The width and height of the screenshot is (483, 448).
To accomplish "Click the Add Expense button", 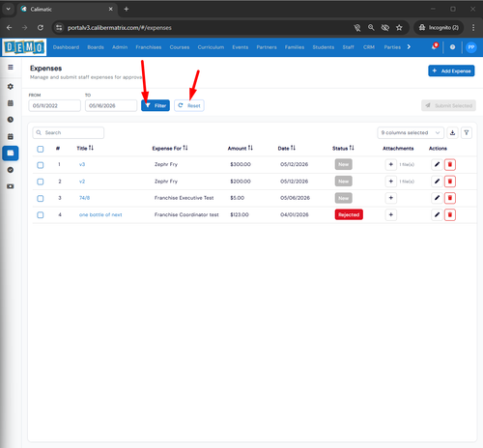I will coord(451,70).
